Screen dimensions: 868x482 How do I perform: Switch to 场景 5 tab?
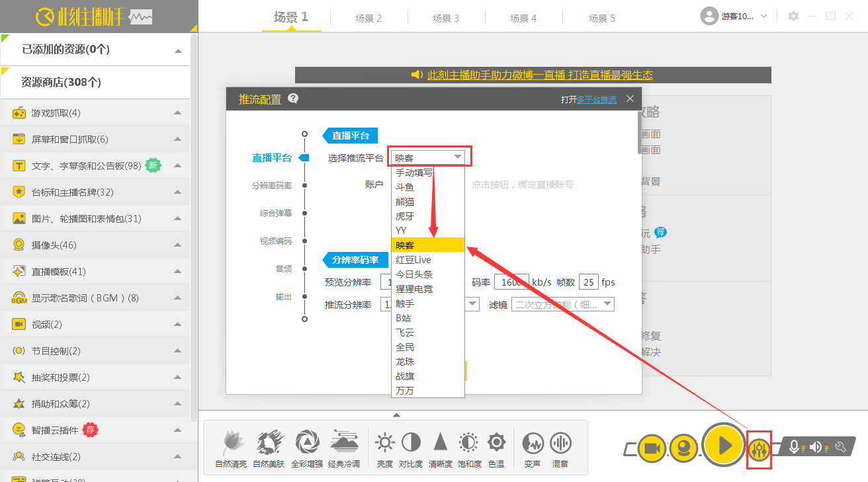coord(602,18)
